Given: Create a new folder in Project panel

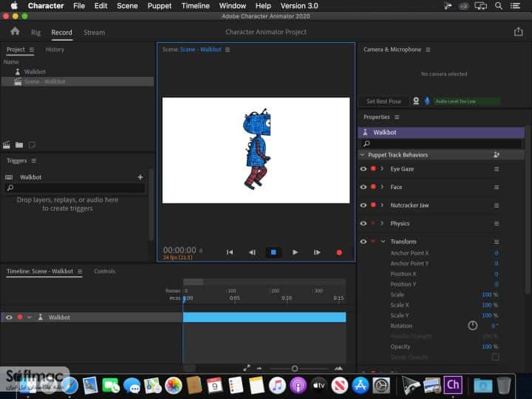Looking at the screenshot, I should tap(19, 146).
